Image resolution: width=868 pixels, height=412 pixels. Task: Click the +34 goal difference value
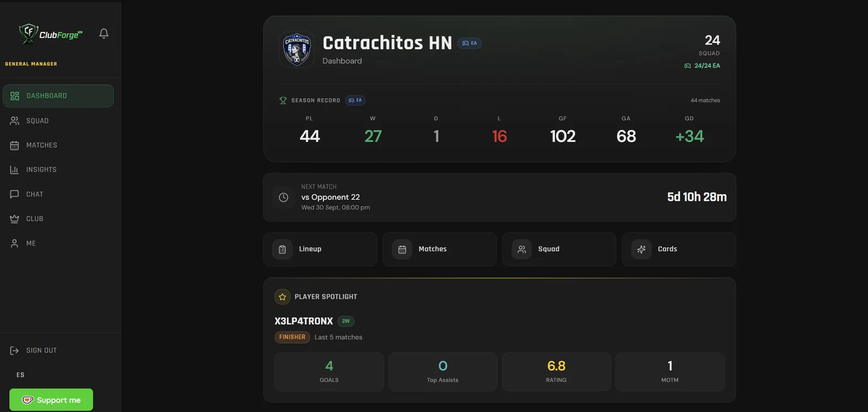coord(690,136)
